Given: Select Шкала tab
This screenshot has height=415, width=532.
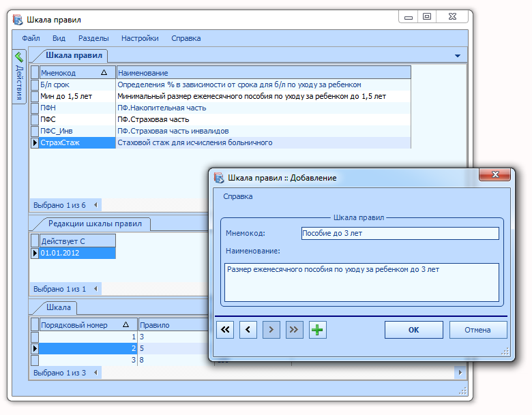Looking at the screenshot, I should point(59,307).
